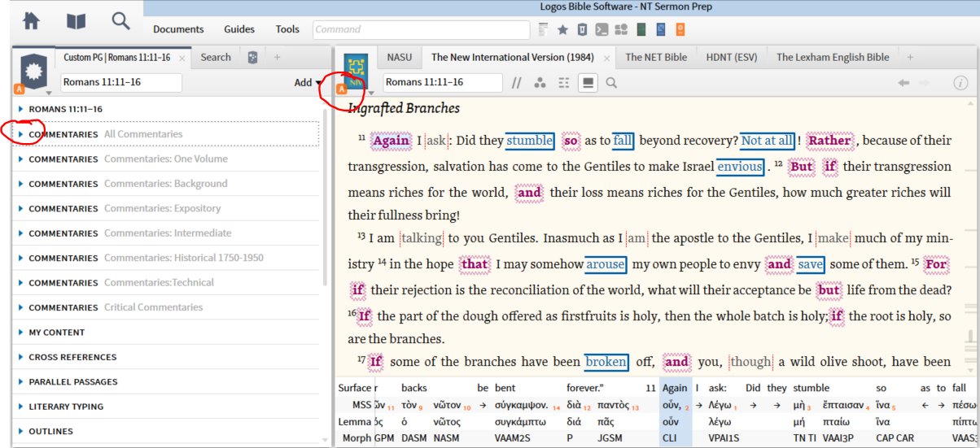The height and width of the screenshot is (448, 980).
Task: Close The New International Version tab
Action: tap(606, 58)
